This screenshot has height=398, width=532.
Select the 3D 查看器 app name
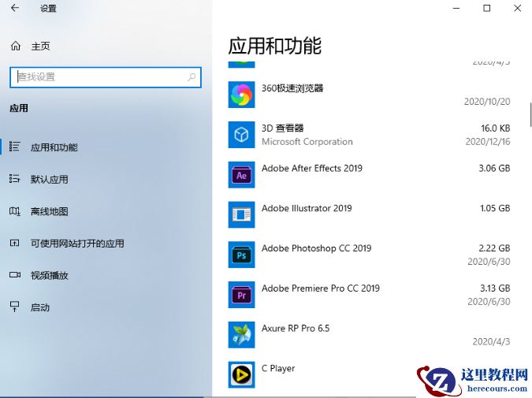click(x=283, y=128)
